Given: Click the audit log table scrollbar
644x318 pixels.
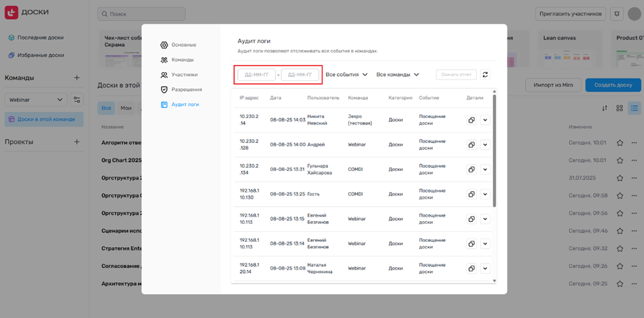Looking at the screenshot, I should pyautogui.click(x=494, y=152).
